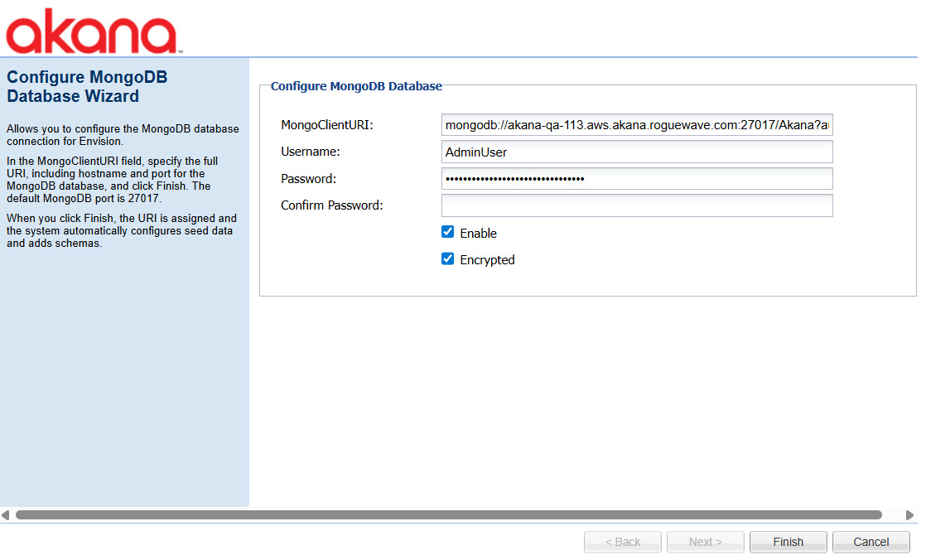Viewport: 926px width, 560px height.
Task: Click the scrollbar right arrow
Action: click(910, 515)
